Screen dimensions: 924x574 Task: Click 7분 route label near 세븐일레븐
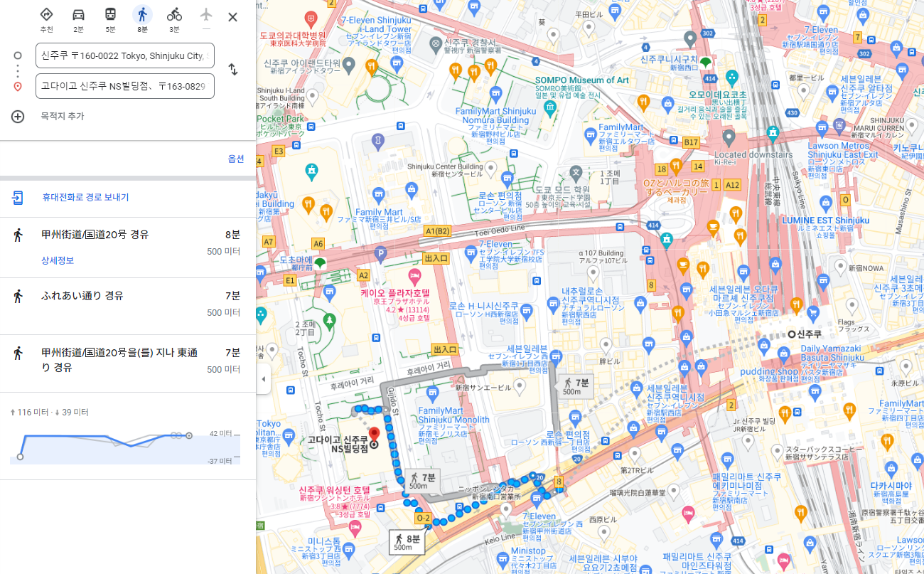pos(577,387)
